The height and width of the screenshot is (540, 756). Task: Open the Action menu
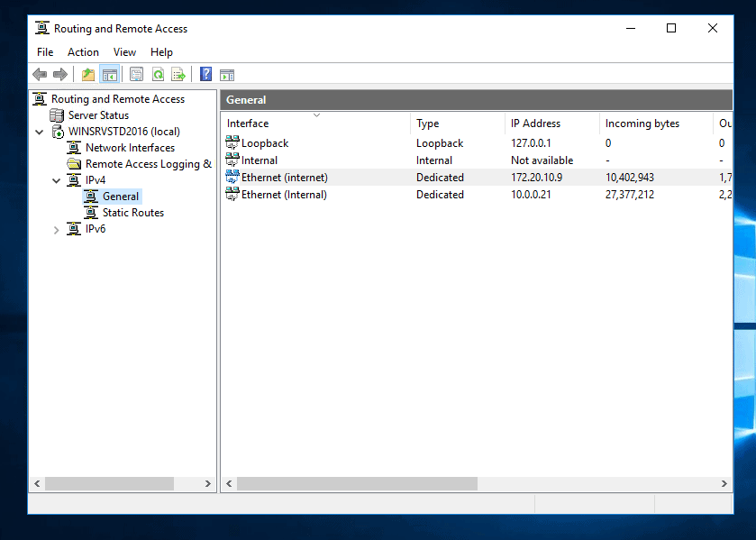click(83, 52)
